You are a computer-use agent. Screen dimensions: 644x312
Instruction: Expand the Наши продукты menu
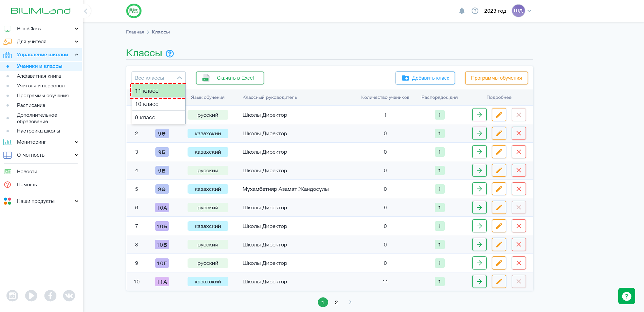tap(76, 201)
